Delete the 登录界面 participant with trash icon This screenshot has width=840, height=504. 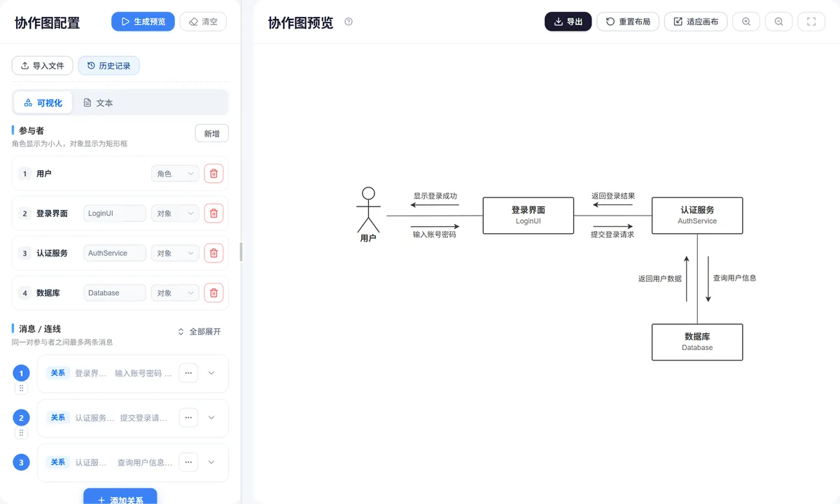(x=214, y=213)
